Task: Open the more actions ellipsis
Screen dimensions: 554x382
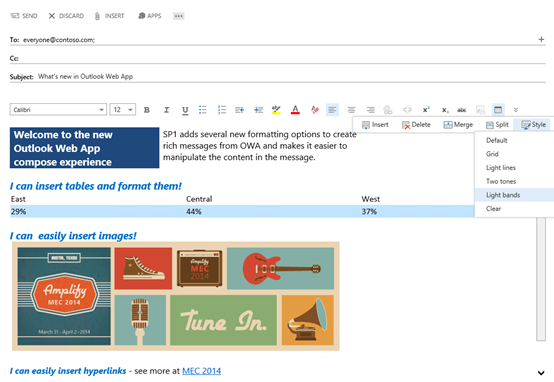Action: pos(178,16)
